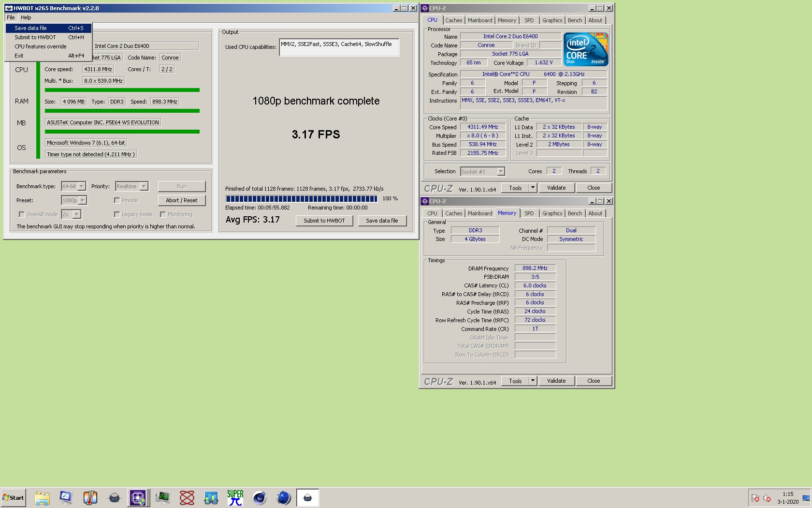Click Tools button in lower CPU-Z window
The width and height of the screenshot is (812, 508).
point(515,381)
